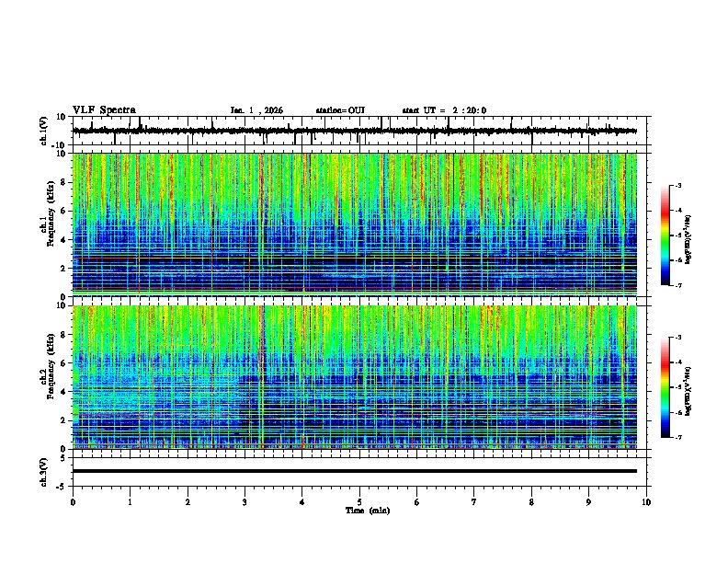
Task: Click the "-7" label on ch.2 color bar
Action: click(x=678, y=438)
